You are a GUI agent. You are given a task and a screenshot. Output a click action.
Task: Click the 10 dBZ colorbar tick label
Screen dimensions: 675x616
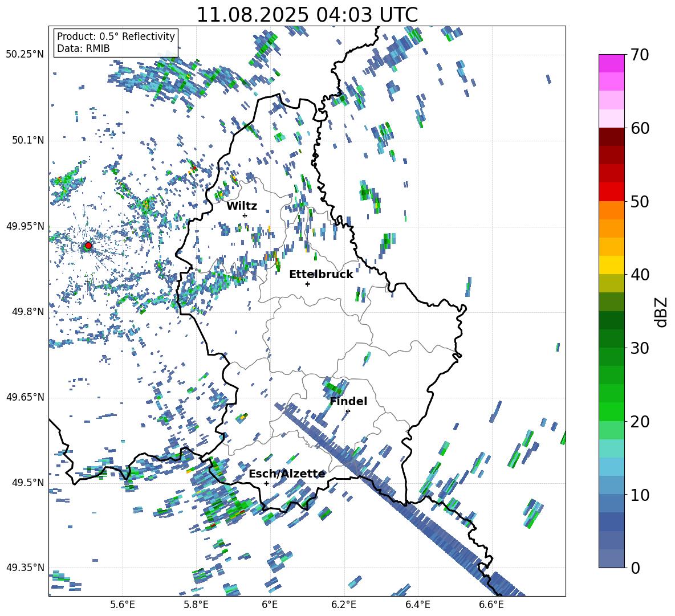click(x=640, y=495)
